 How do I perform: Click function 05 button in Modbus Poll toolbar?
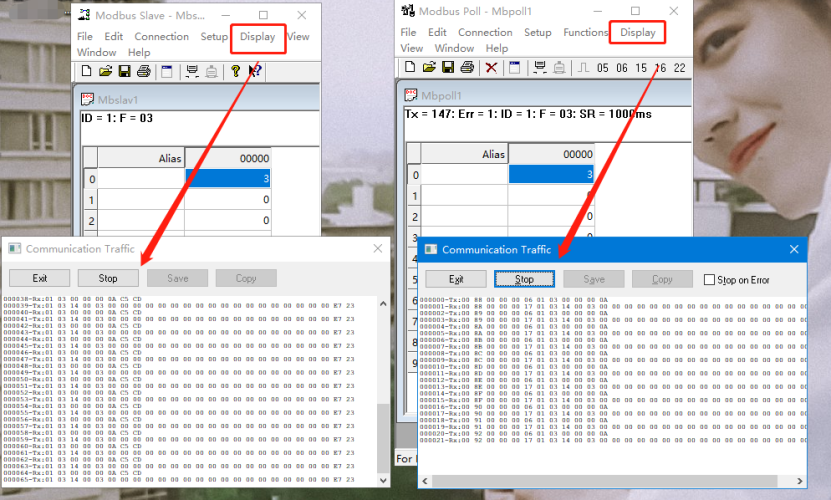602,68
